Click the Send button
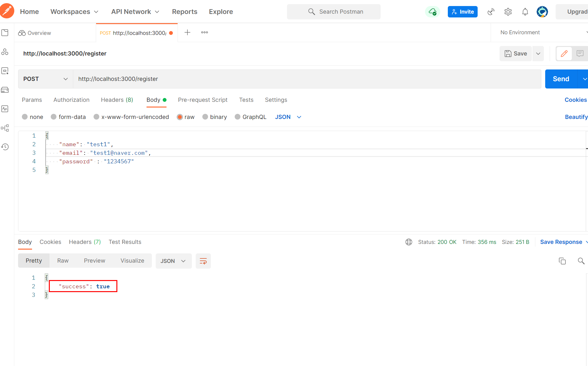This screenshot has height=366, width=588. click(561, 79)
